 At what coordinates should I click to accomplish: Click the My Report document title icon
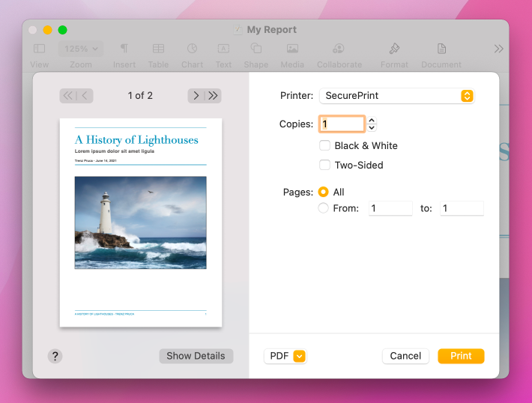point(238,30)
